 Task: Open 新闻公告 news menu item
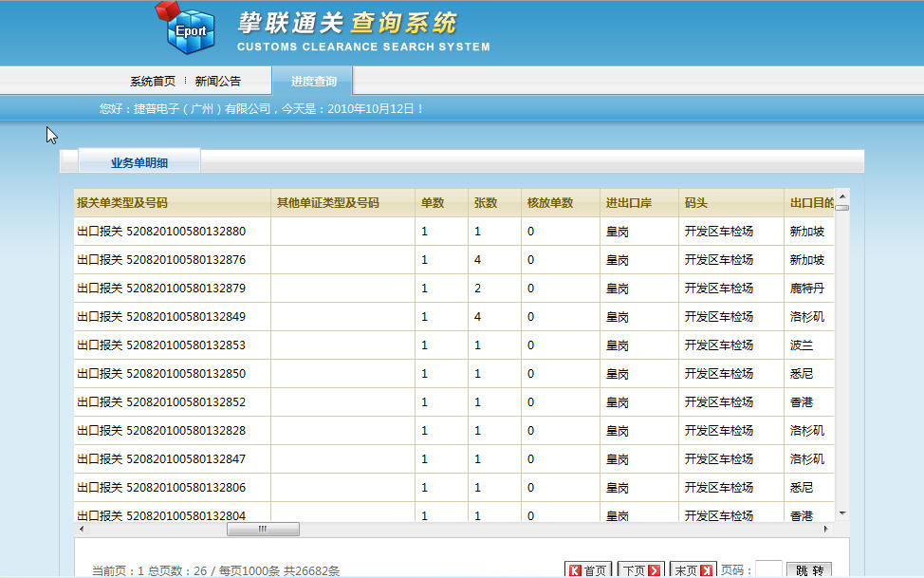point(218,81)
